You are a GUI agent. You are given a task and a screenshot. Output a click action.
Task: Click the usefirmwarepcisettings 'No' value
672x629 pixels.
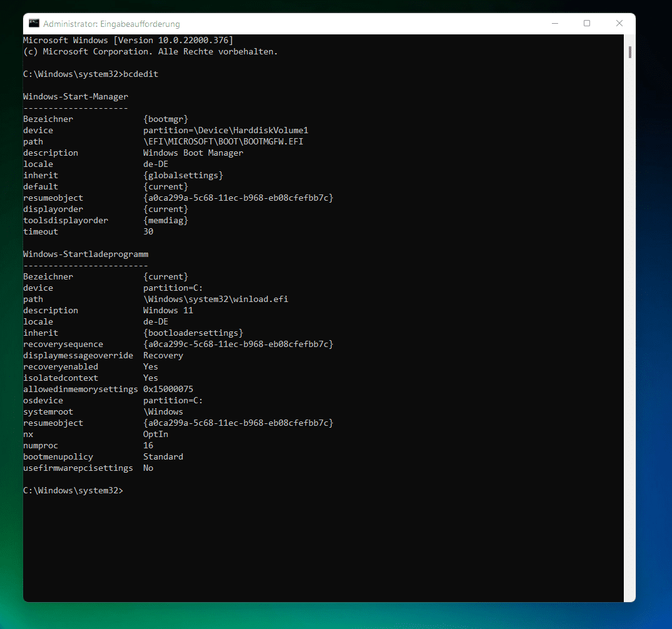[148, 468]
